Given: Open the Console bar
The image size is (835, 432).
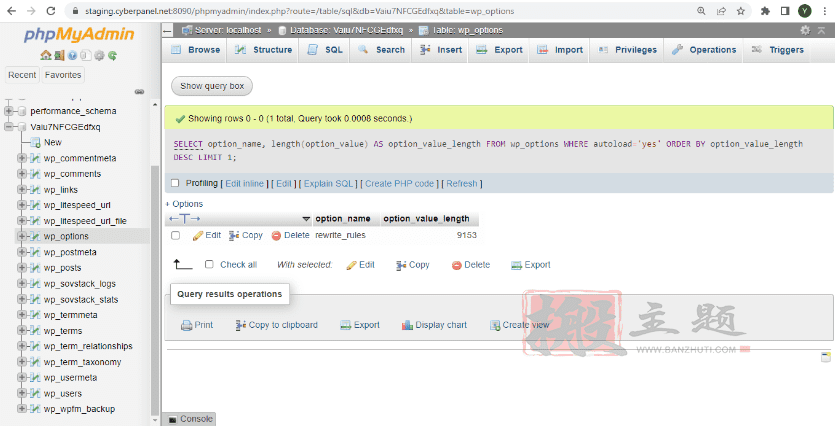Looking at the screenshot, I should [190, 419].
